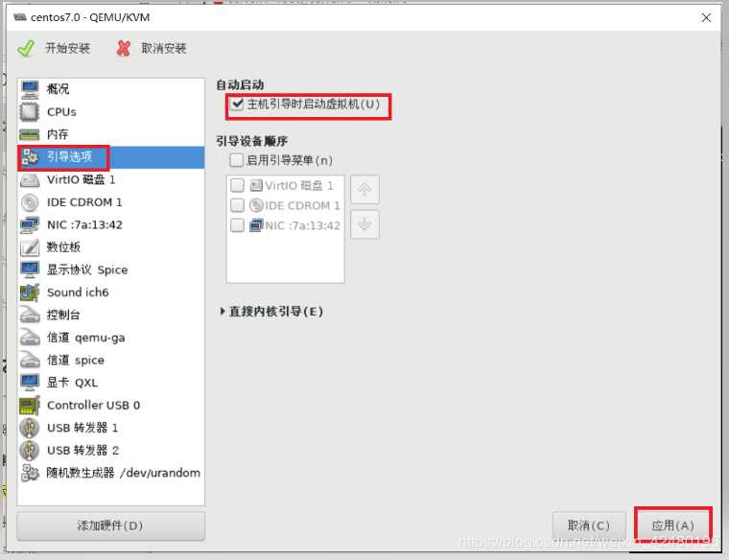Click the green checkmark Begin Installation icon
Screen dimensions: 729x560
[26, 48]
